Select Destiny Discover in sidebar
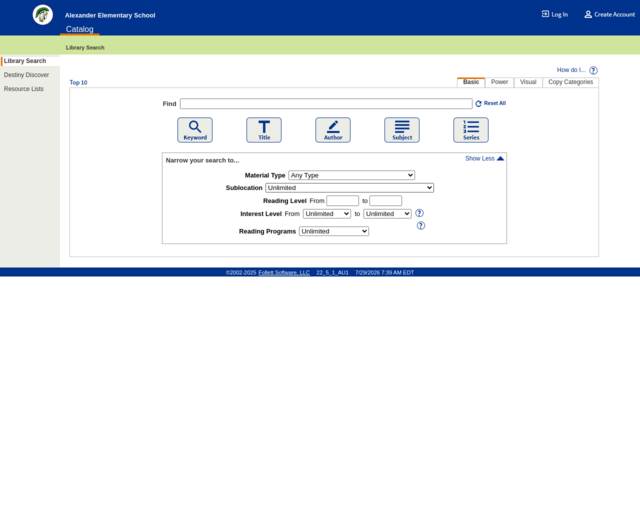The height and width of the screenshot is (512, 640). (26, 75)
